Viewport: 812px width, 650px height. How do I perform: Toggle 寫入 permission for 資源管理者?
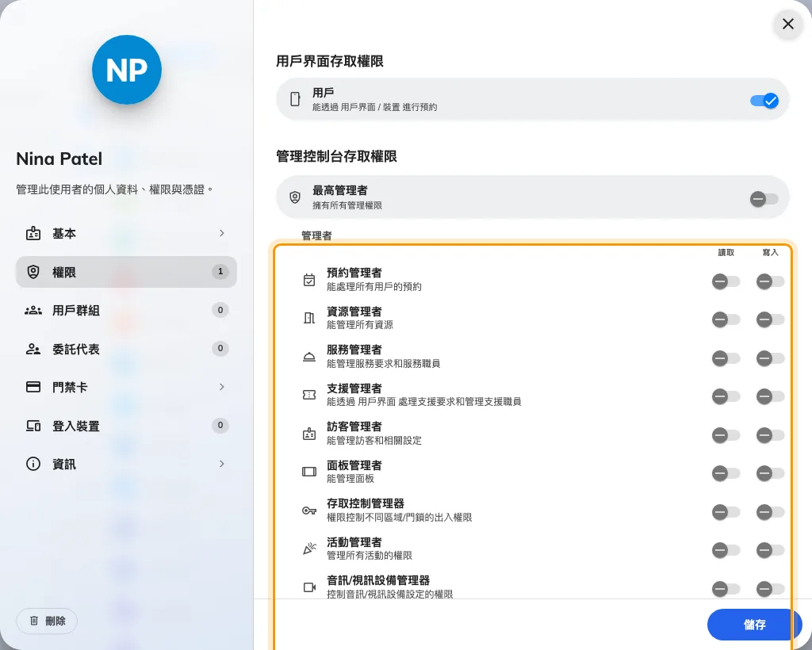click(x=771, y=319)
